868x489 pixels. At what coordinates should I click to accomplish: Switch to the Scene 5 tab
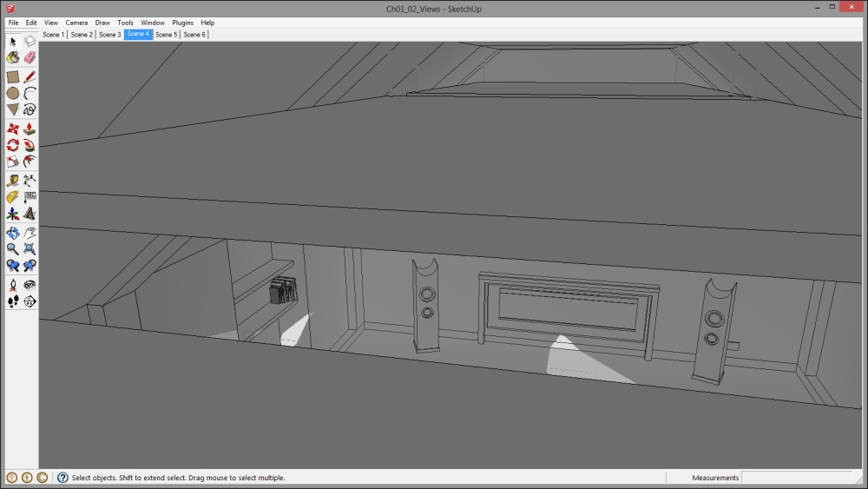pos(166,35)
